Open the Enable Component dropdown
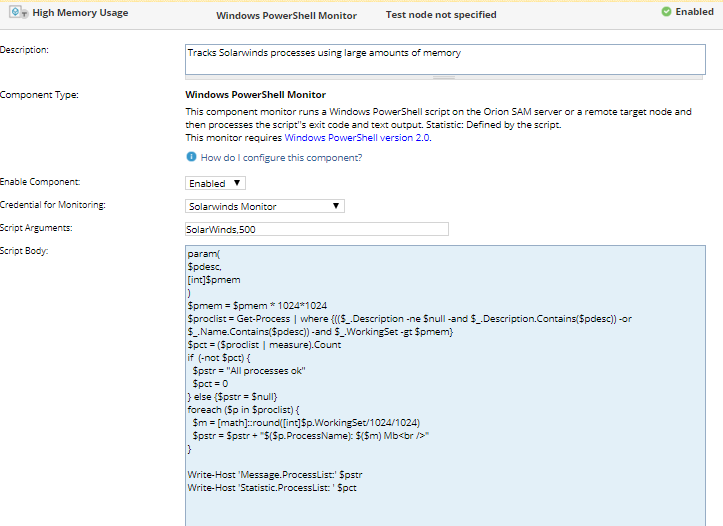 [x=215, y=183]
